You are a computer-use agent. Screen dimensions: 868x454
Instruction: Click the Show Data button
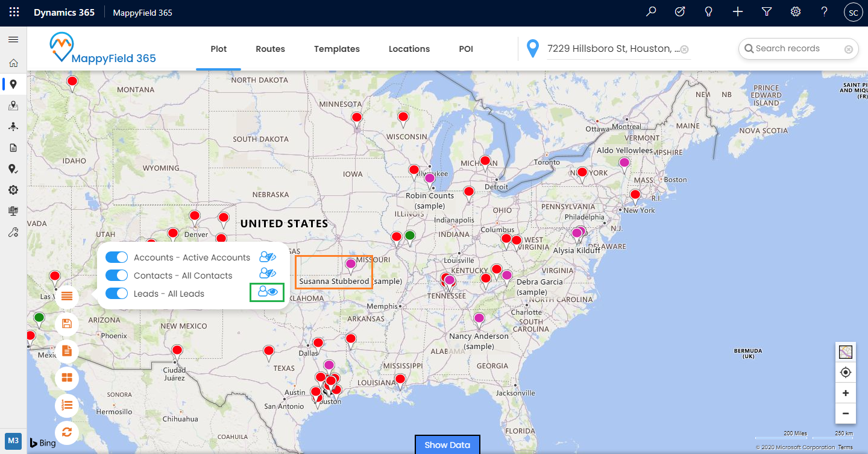point(447,445)
